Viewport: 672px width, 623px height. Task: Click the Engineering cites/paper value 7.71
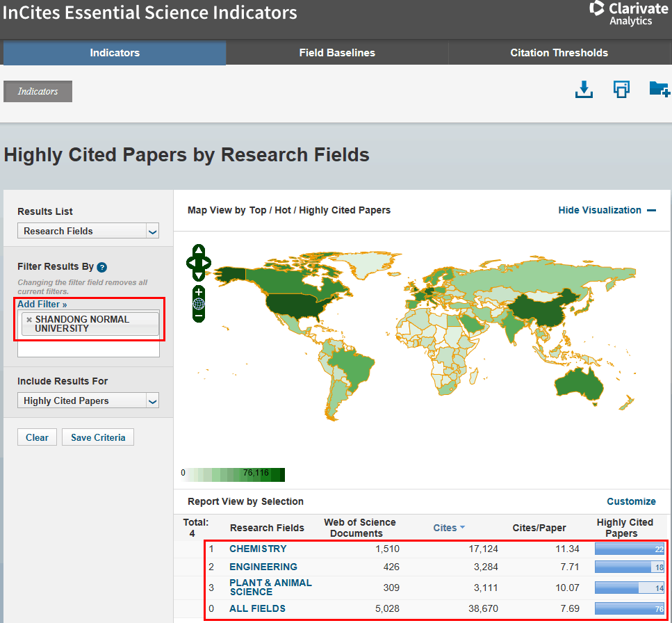[570, 567]
